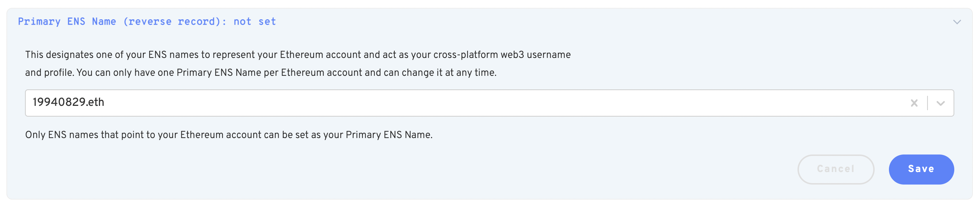Click the selected value 19940829.eth text
This screenshot has height=206, width=980.
pos(69,102)
